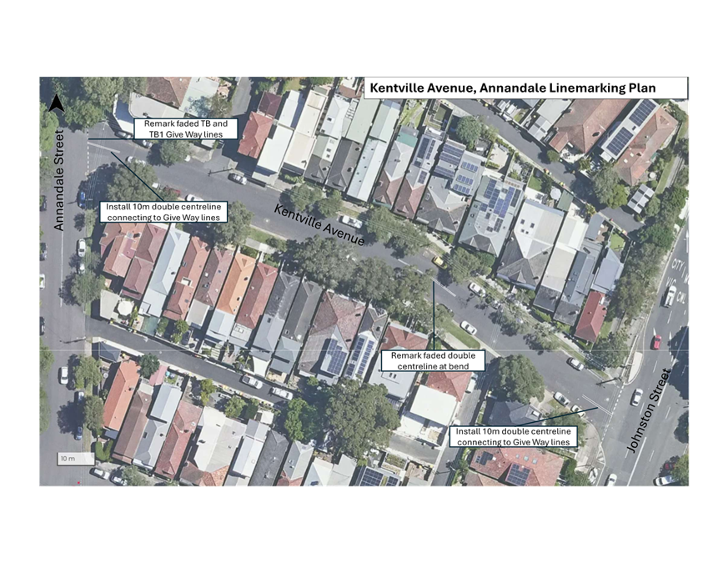Click the yellow car on Kentville Avenue
This screenshot has width=728, height=563.
438,261
